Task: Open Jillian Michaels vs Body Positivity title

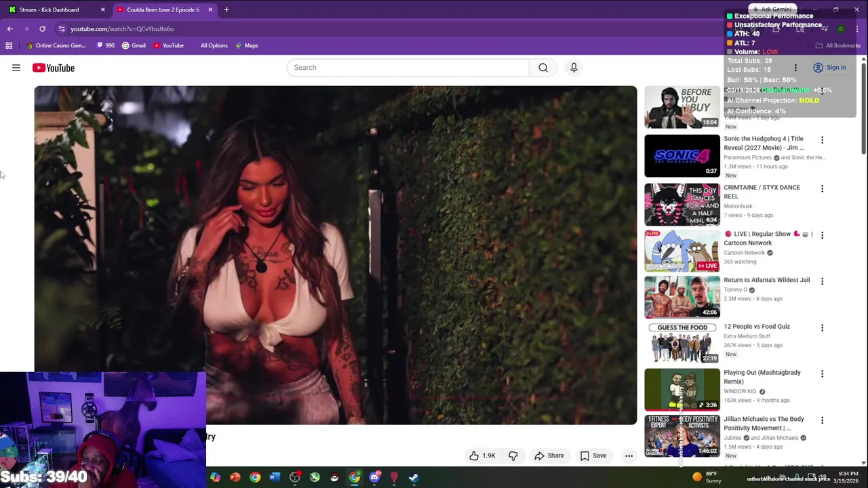Action: point(764,424)
